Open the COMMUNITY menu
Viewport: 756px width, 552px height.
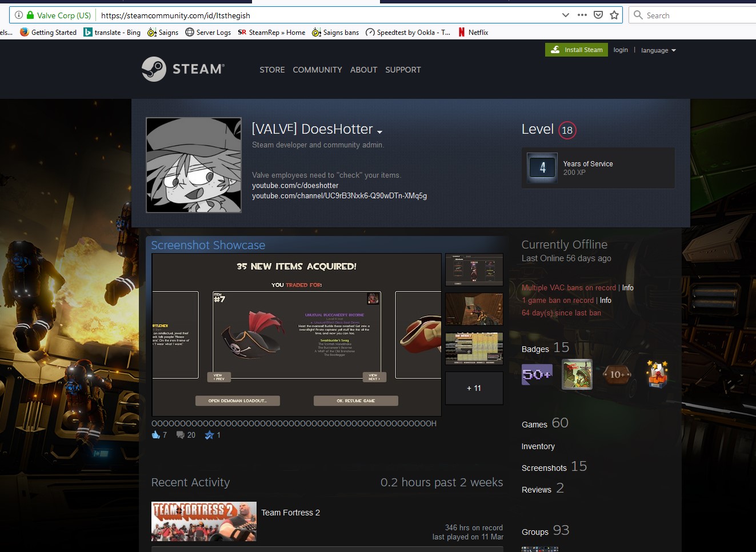pyautogui.click(x=317, y=70)
